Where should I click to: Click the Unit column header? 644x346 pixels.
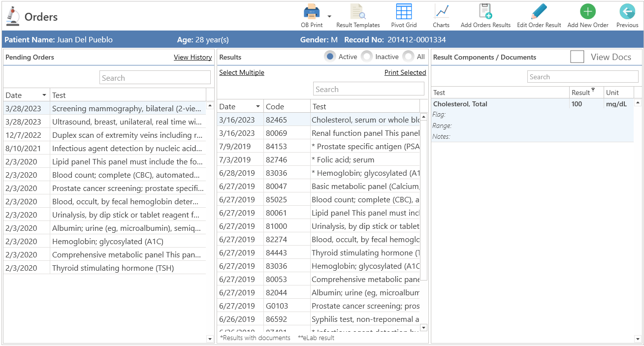(618, 93)
